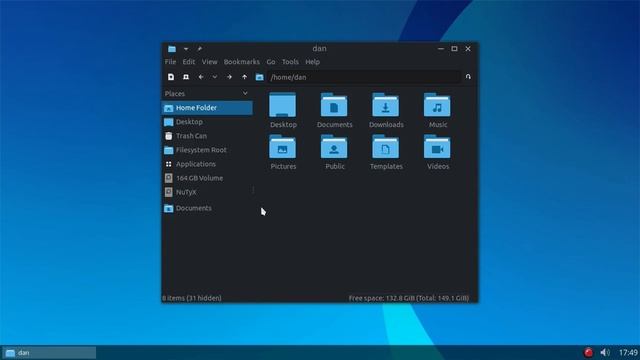Open the Pictures folder icon
This screenshot has width=640, height=360.
pos(282,147)
